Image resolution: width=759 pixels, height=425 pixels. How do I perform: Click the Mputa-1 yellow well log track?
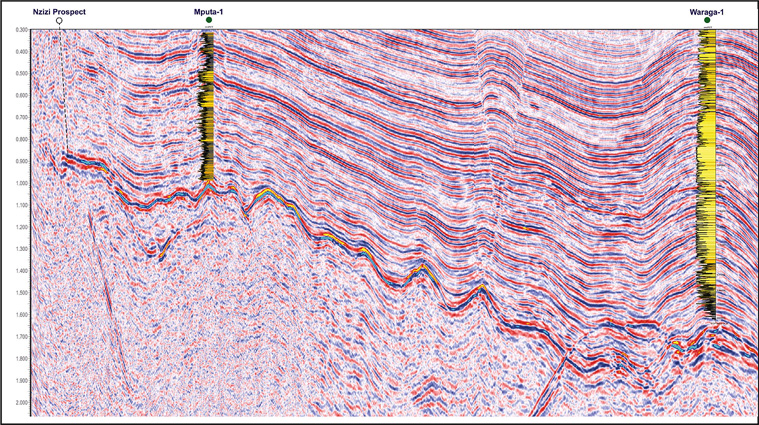coord(208,100)
